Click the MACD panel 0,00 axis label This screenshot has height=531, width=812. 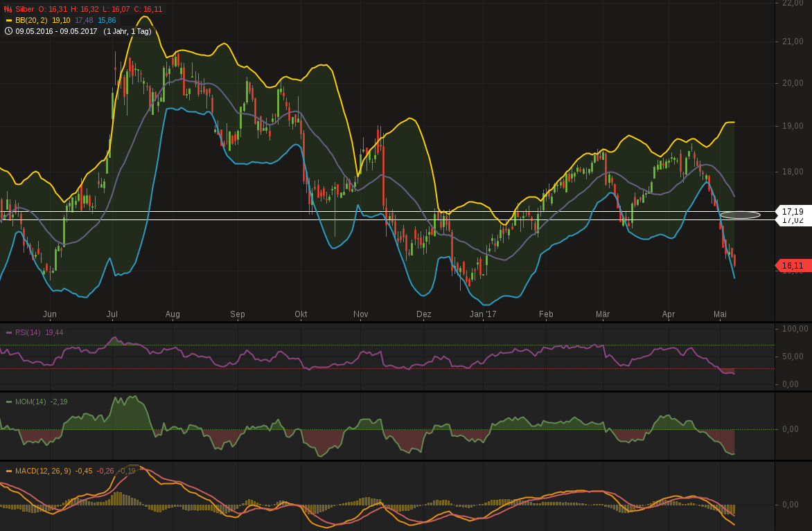click(x=791, y=505)
